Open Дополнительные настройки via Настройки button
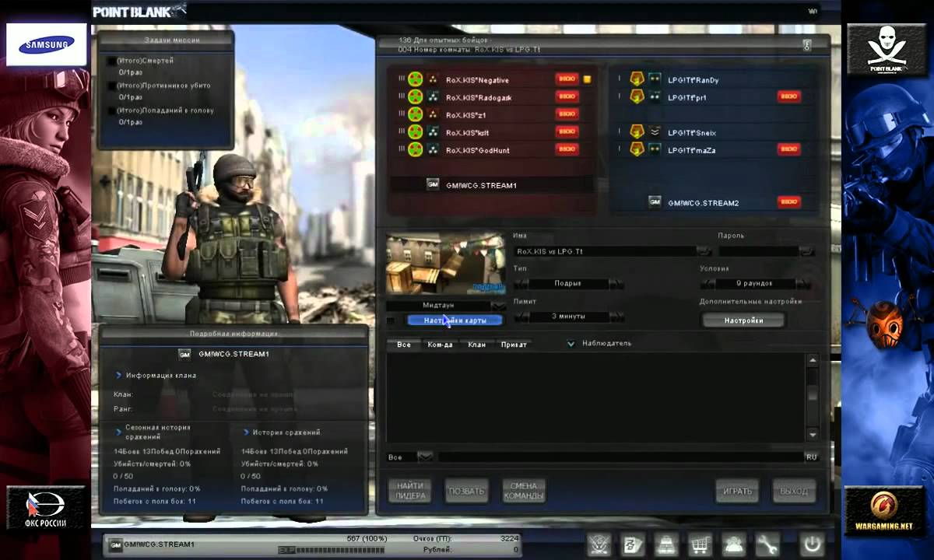Screen dimensions: 934x560 (x=743, y=320)
